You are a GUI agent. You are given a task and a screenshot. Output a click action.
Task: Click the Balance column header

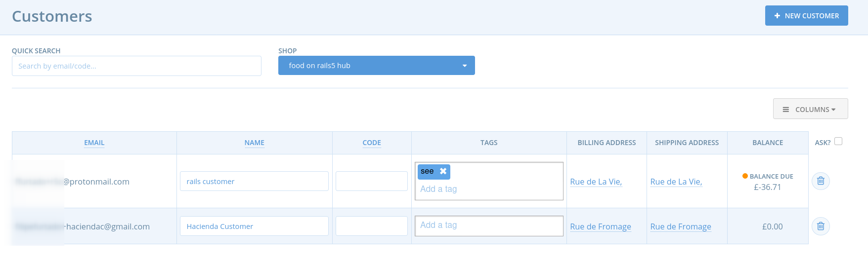(x=768, y=143)
